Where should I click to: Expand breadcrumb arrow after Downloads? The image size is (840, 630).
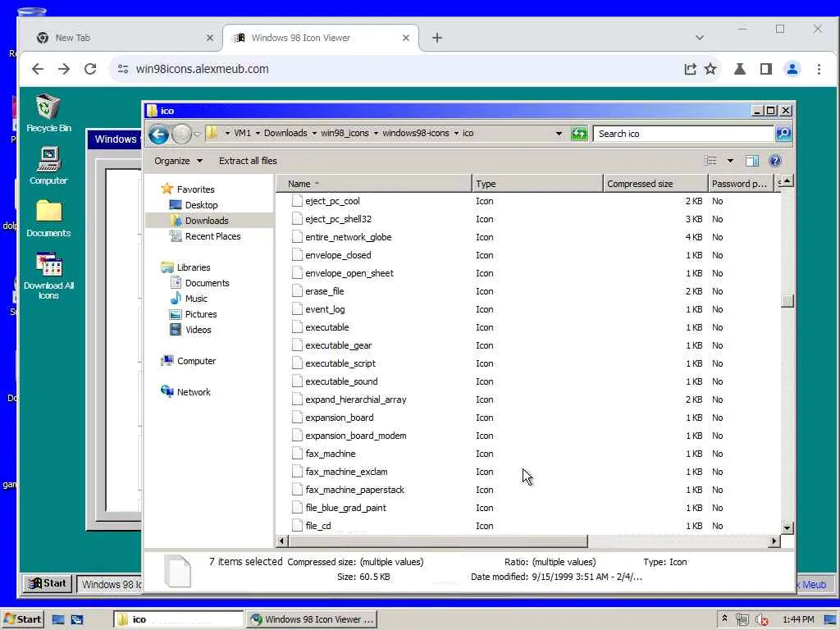(x=314, y=134)
